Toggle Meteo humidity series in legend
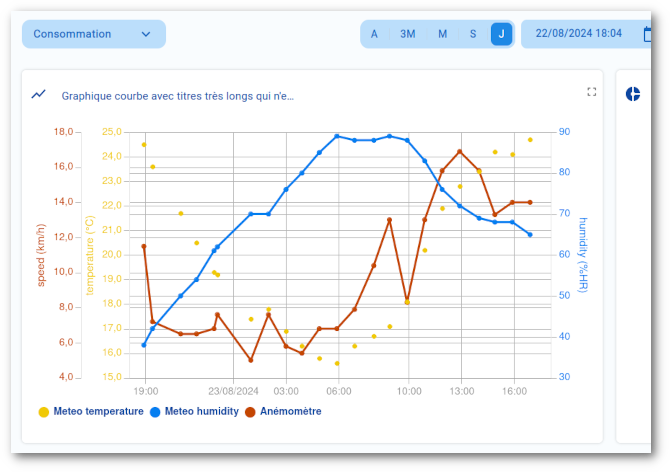 click(201, 411)
